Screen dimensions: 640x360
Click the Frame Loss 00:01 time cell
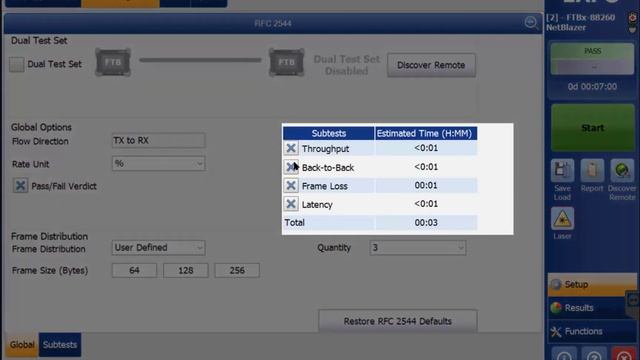pyautogui.click(x=426, y=185)
